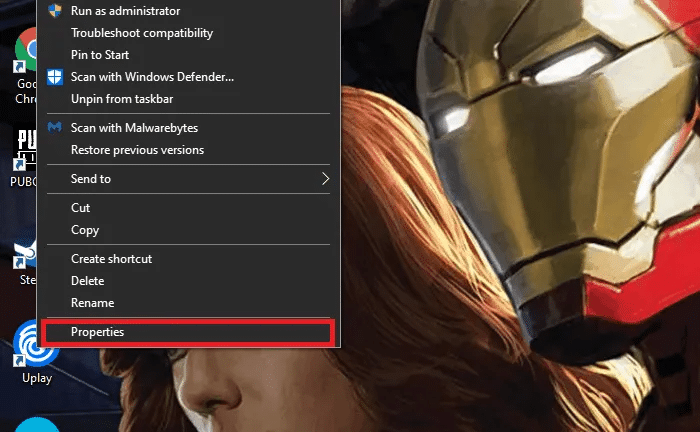Click the Windows Defender shield icon
This screenshot has width=700, height=432.
click(55, 77)
